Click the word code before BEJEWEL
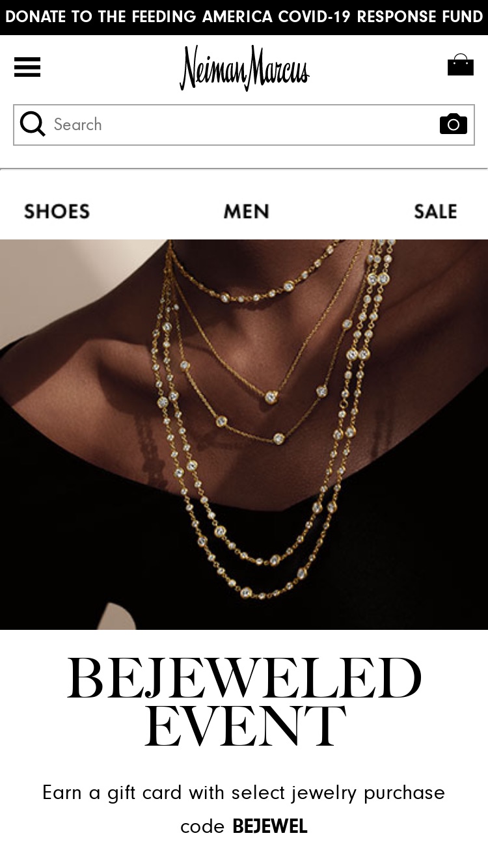The height and width of the screenshot is (868, 488). [202, 826]
